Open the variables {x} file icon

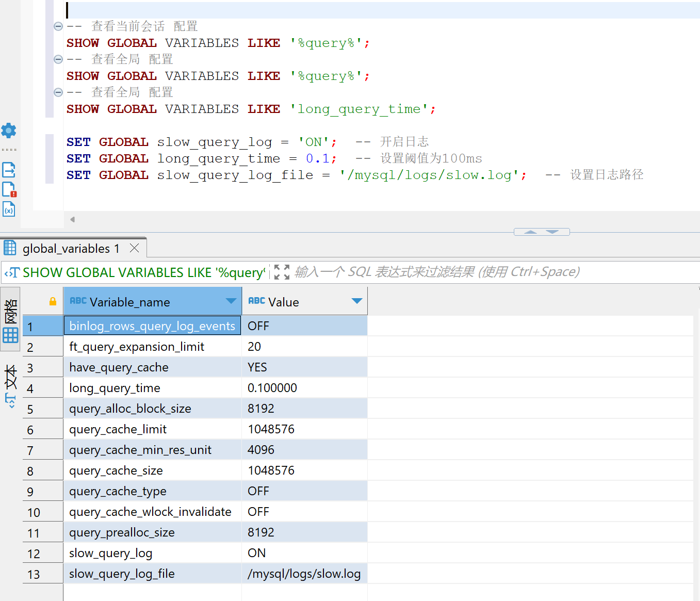pyautogui.click(x=9, y=209)
